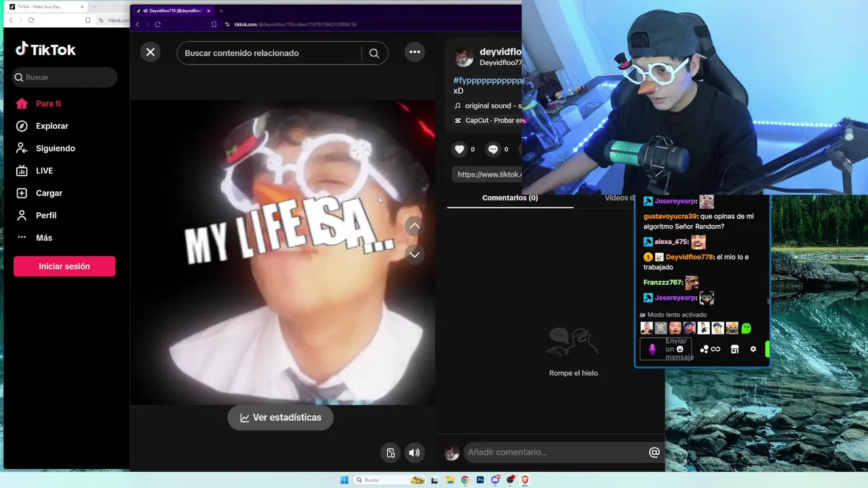Click back arrow in the front browser toolbar
868x488 pixels.
(138, 24)
